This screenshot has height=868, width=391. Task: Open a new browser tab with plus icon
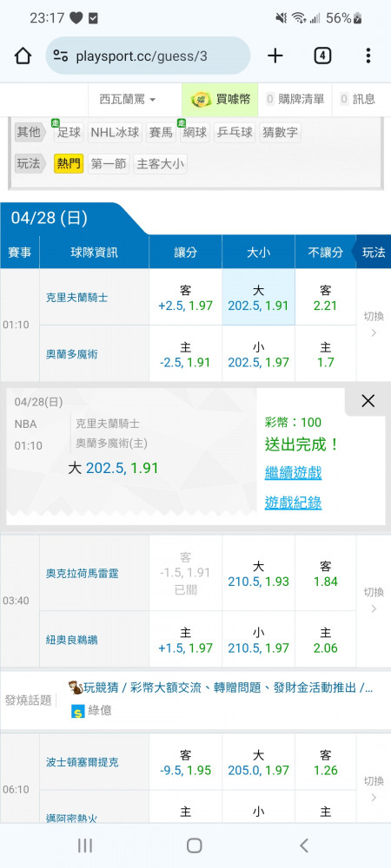click(x=275, y=56)
